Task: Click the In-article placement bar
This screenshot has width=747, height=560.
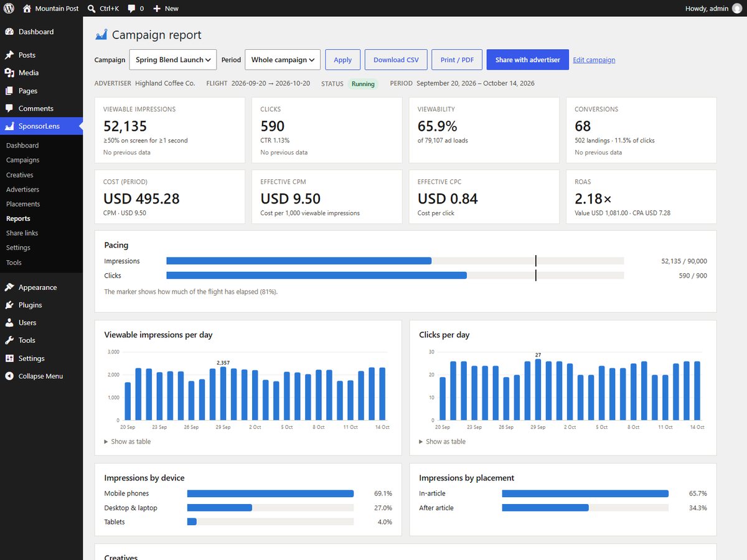Action: [x=585, y=493]
